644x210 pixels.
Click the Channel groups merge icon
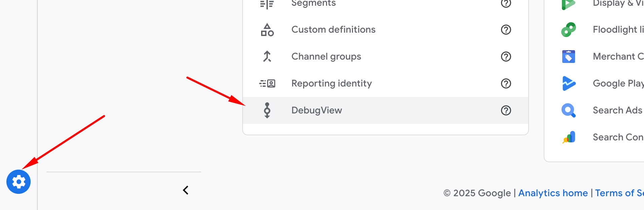267,57
